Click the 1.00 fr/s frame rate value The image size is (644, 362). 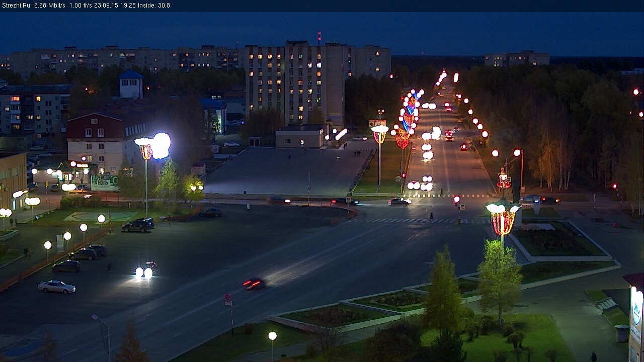coord(81,6)
